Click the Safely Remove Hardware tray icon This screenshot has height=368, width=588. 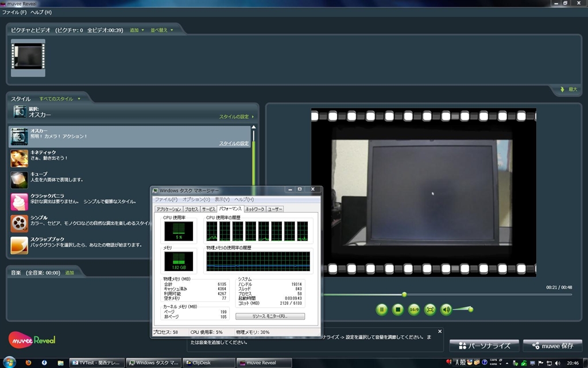point(516,363)
